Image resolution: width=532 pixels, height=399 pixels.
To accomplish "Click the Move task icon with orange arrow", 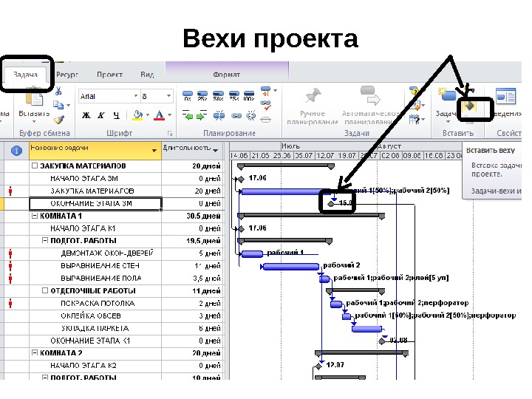I will (x=415, y=106).
